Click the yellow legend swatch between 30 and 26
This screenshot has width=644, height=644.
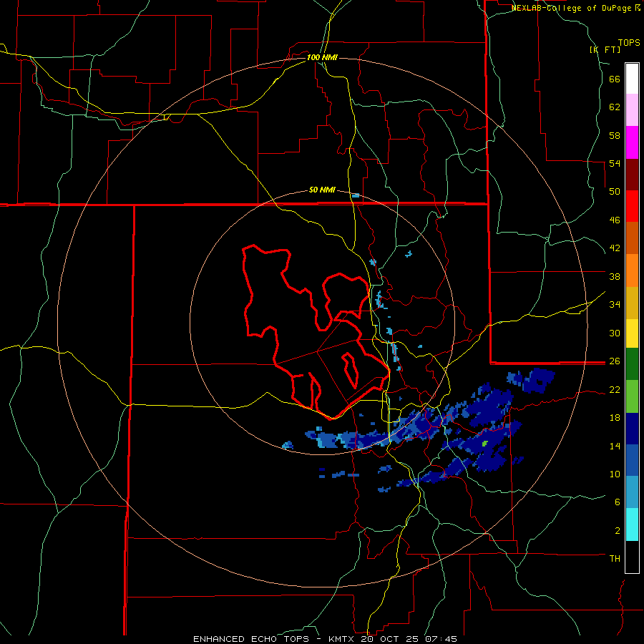tap(632, 333)
